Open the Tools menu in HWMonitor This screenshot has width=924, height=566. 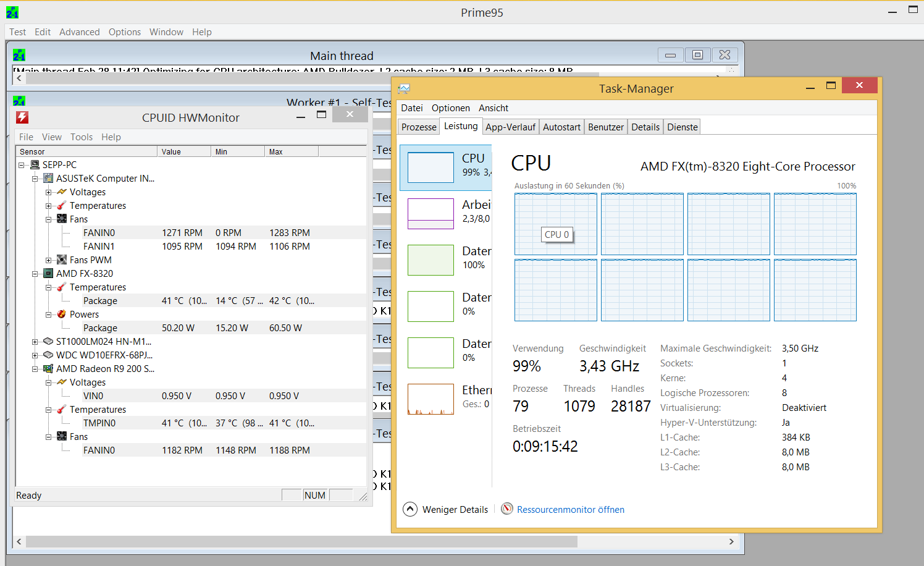point(82,137)
